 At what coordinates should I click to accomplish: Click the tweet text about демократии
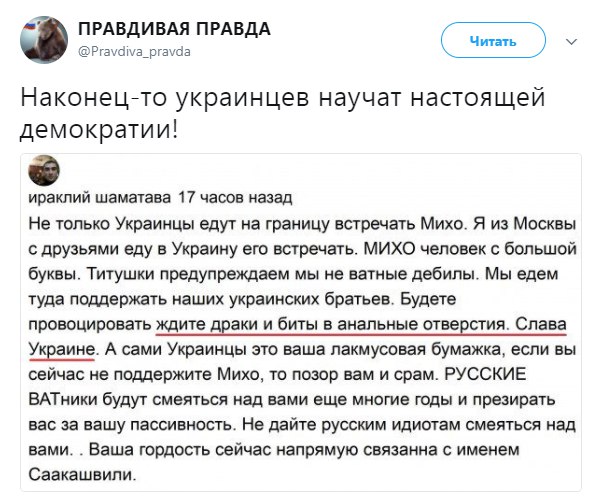point(285,115)
